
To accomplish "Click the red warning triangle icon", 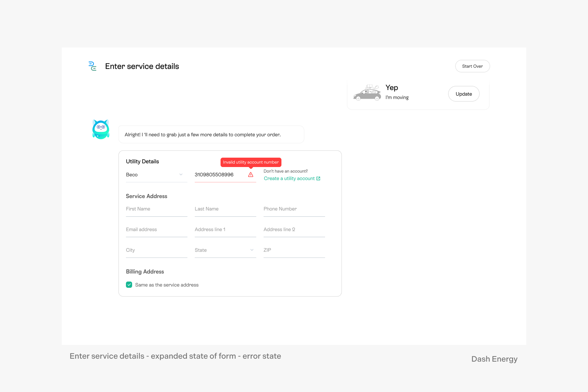I will (250, 175).
